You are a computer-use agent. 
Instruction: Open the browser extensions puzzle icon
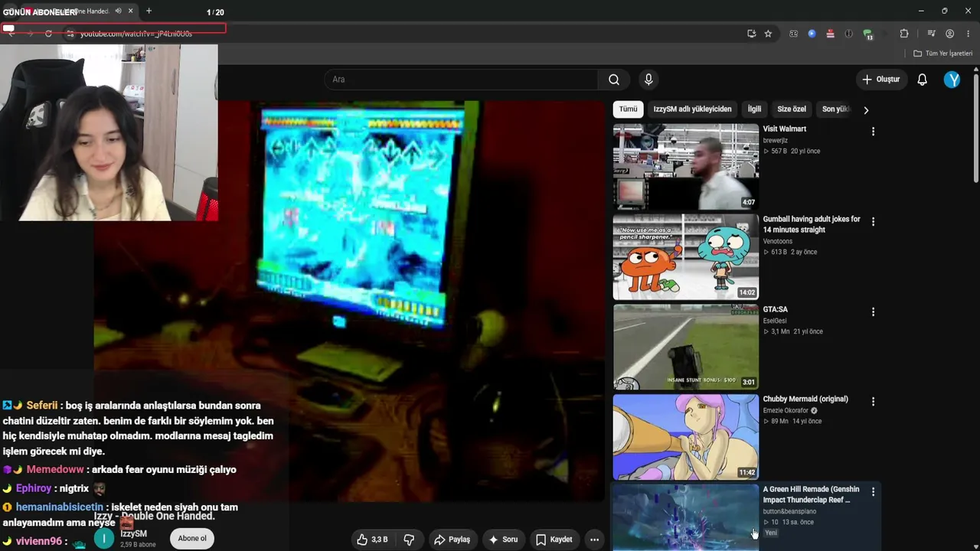coord(904,34)
